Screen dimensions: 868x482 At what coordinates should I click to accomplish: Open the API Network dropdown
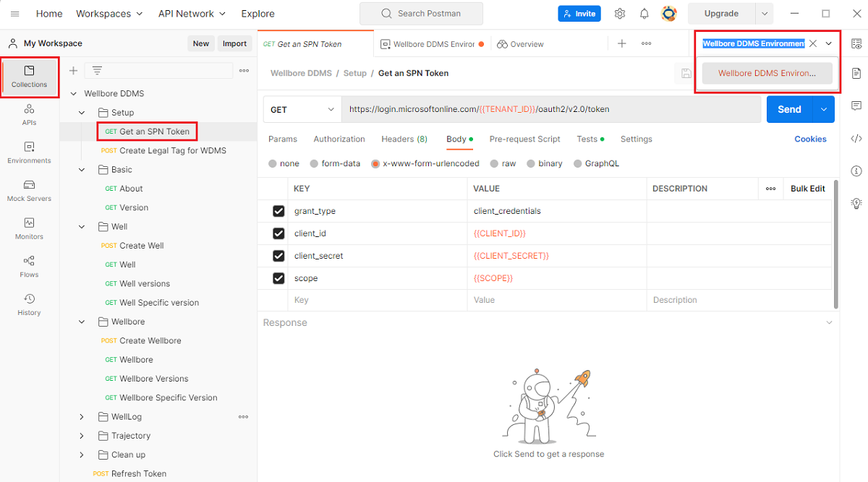tap(192, 14)
